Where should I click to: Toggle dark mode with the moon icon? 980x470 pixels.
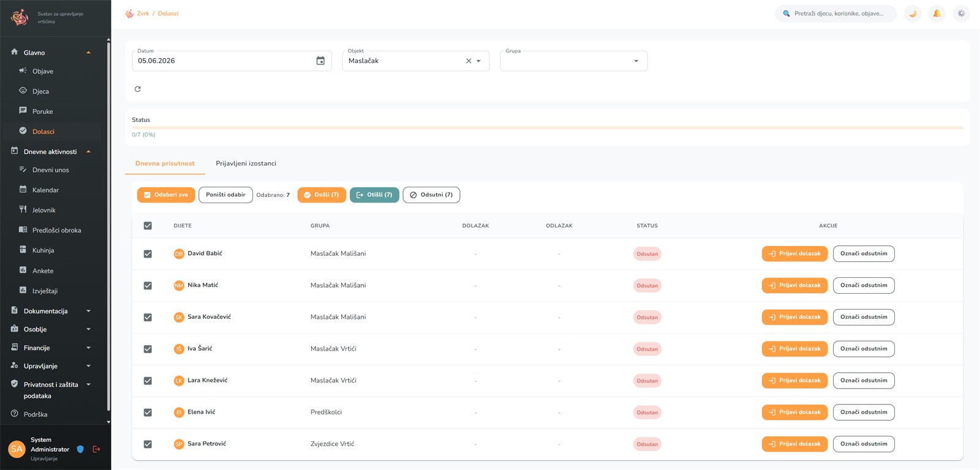point(913,13)
